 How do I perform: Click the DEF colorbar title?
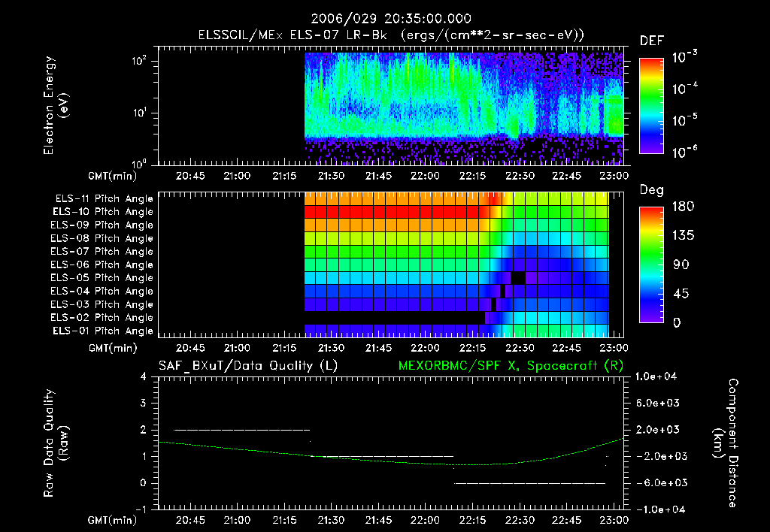click(x=652, y=41)
